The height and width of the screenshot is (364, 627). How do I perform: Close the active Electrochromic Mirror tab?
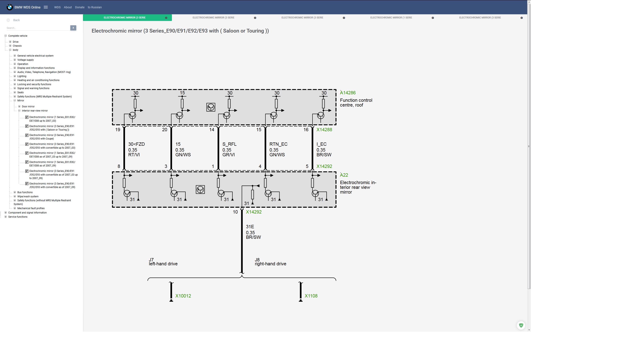[x=166, y=18]
